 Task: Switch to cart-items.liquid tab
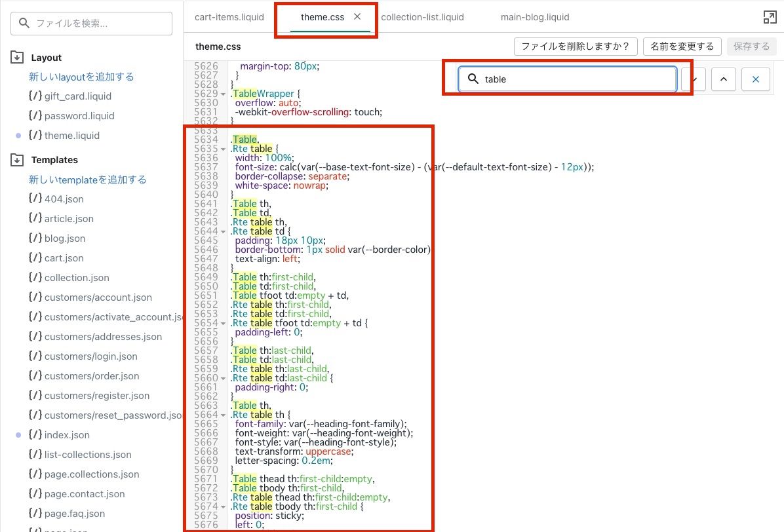pyautogui.click(x=229, y=17)
